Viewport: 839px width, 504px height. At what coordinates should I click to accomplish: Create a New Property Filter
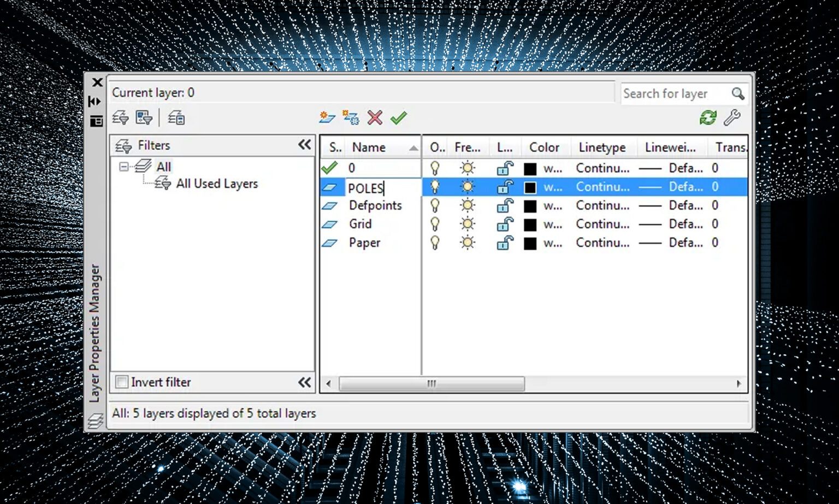[120, 117]
